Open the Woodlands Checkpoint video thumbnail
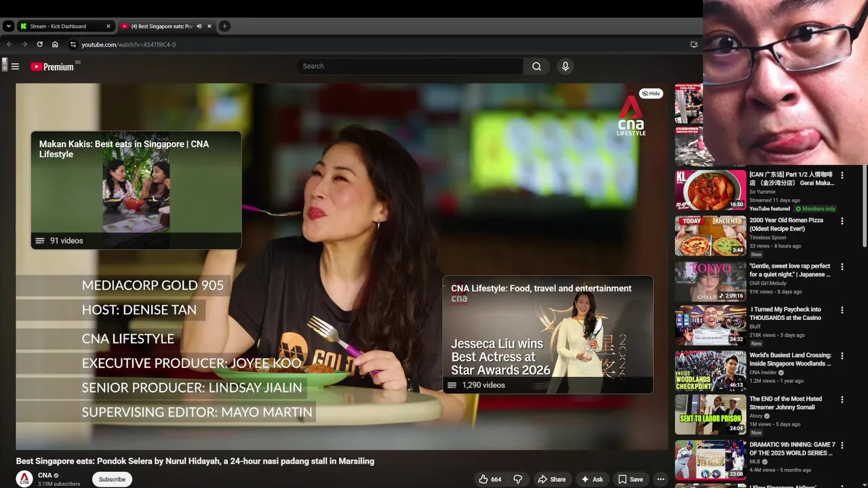 [x=710, y=371]
